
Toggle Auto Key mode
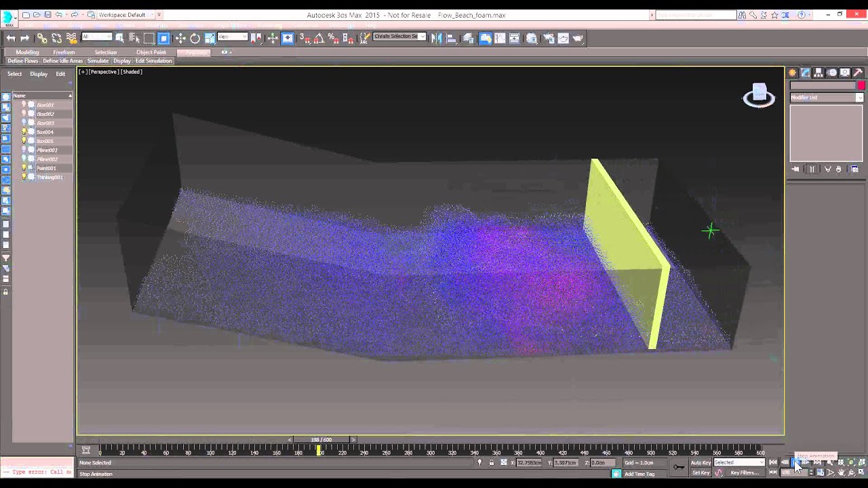click(701, 462)
